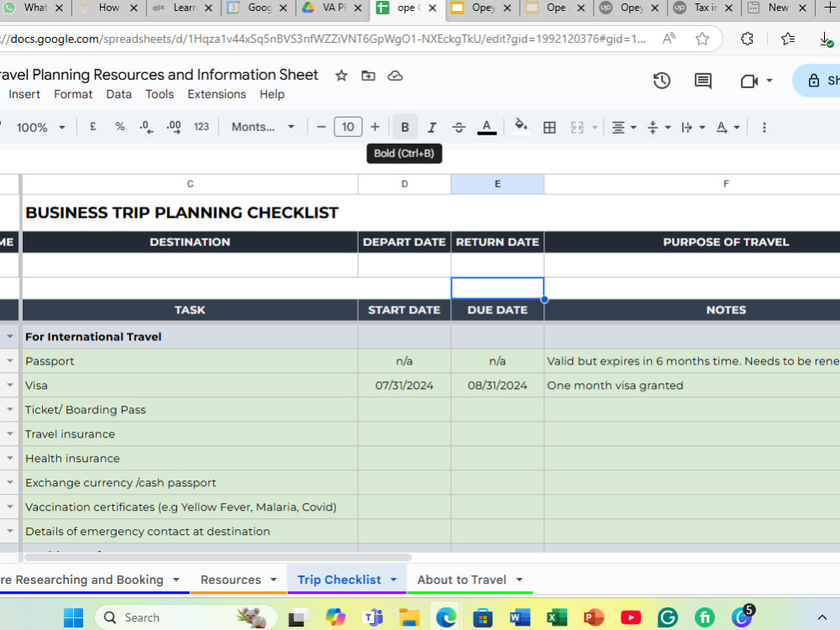Increase decimal places icon

tap(174, 127)
